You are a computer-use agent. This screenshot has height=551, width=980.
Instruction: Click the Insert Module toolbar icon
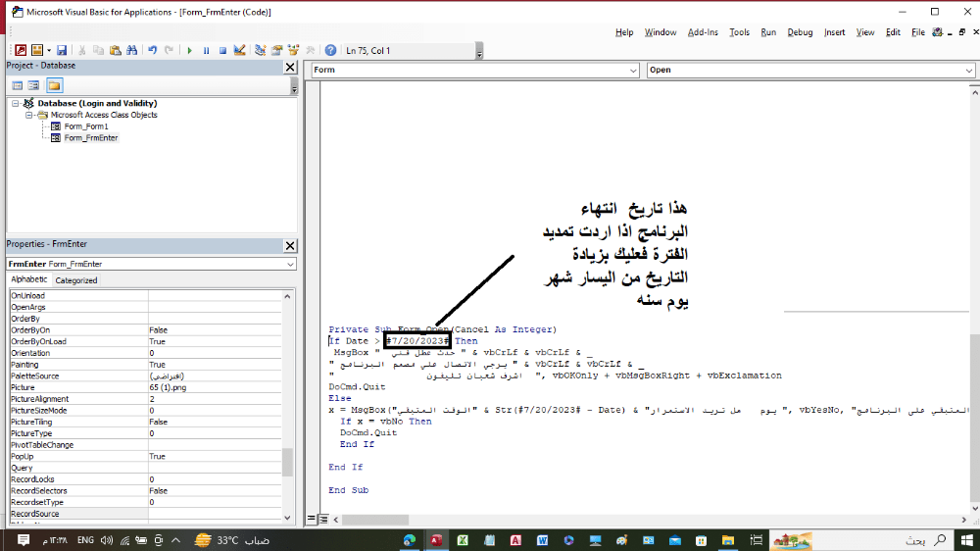(x=37, y=50)
